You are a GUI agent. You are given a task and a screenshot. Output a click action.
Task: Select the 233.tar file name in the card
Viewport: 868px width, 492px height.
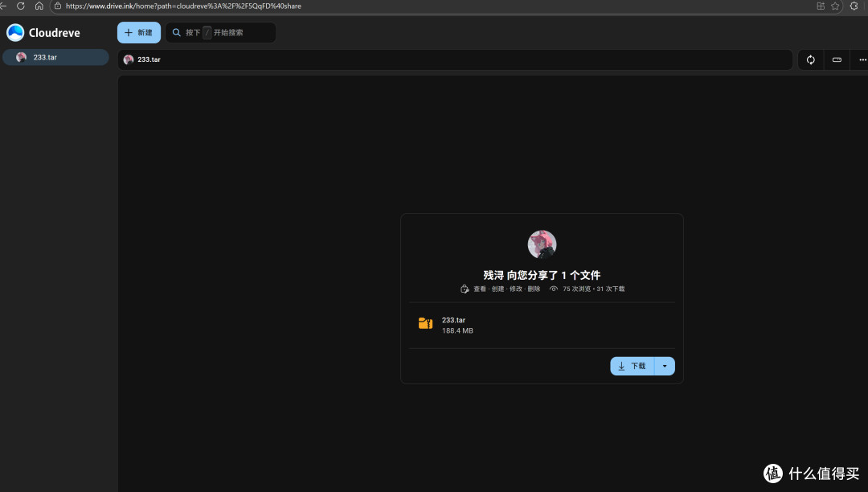tap(453, 320)
